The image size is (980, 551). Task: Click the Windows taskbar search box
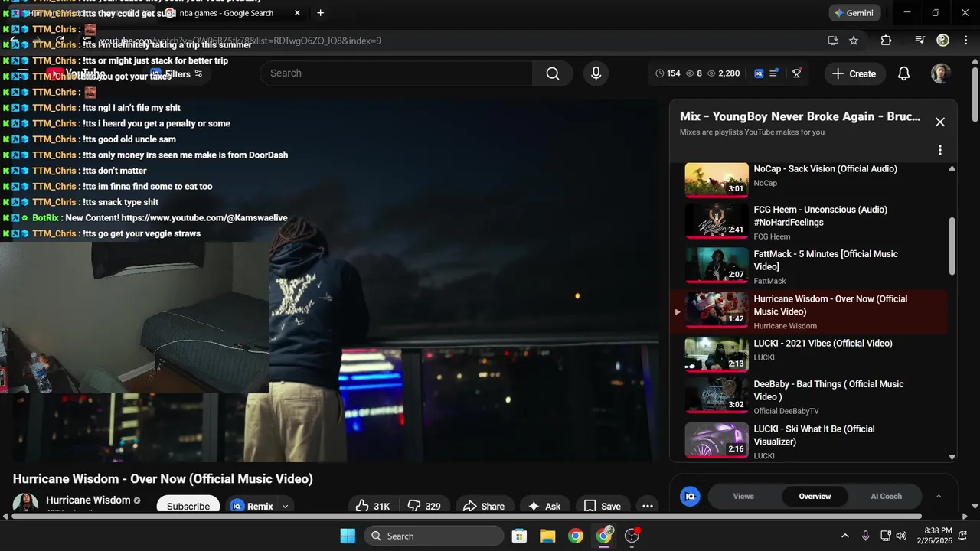point(434,536)
